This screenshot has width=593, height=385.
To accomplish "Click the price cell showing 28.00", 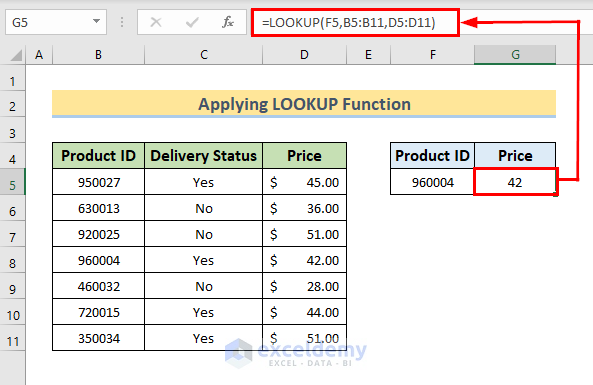I will pyautogui.click(x=304, y=286).
